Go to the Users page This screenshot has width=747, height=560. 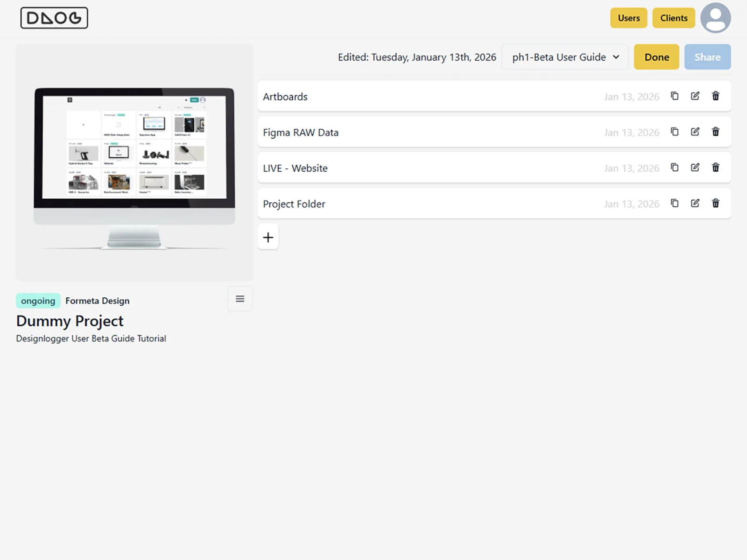point(628,18)
